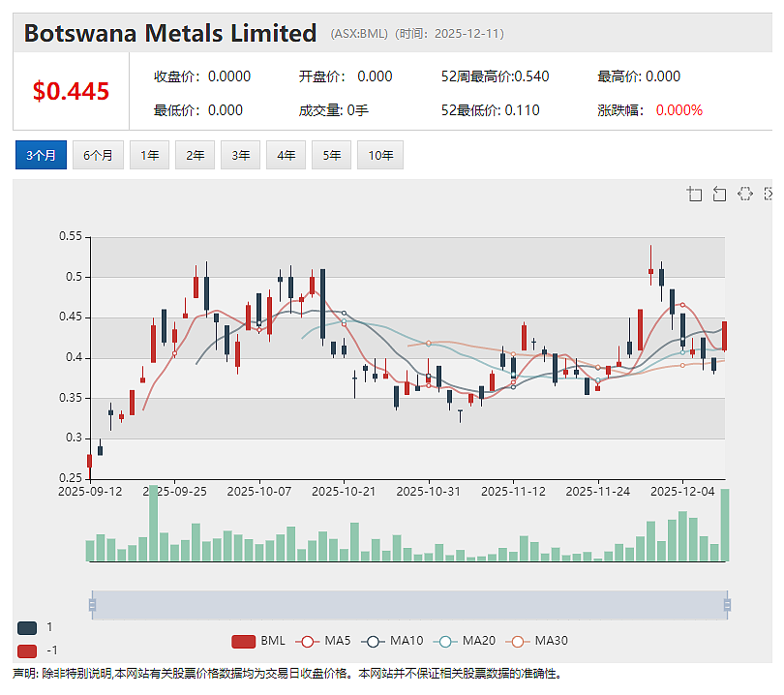Click the 最高价: 0.000 value
This screenshot has height=695, width=784.
pyautogui.click(x=639, y=76)
